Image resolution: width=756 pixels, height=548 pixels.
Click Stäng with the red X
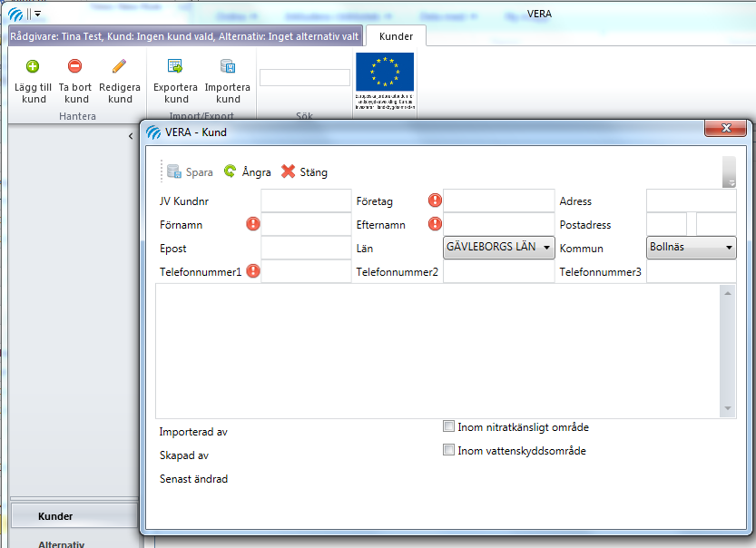click(x=304, y=171)
